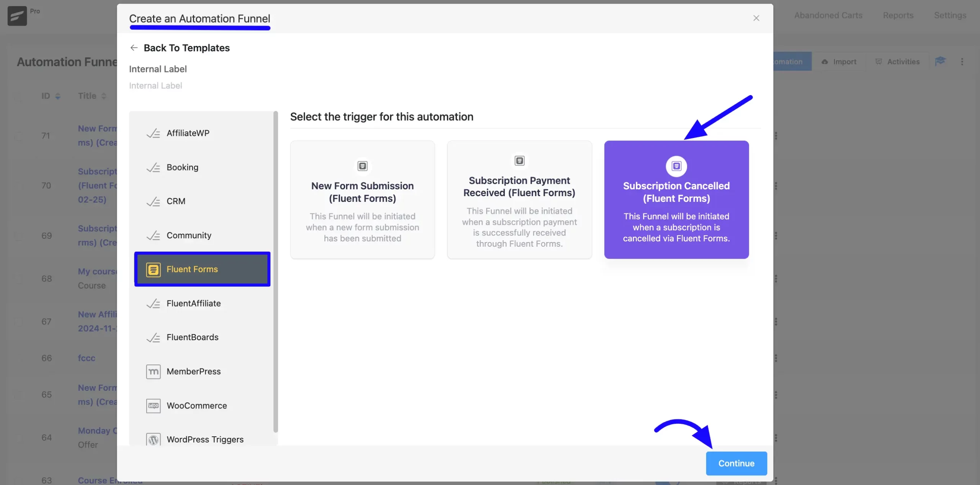Close the Create an Automation Funnel dialog
Screen dimensions: 980x485
pos(756,18)
